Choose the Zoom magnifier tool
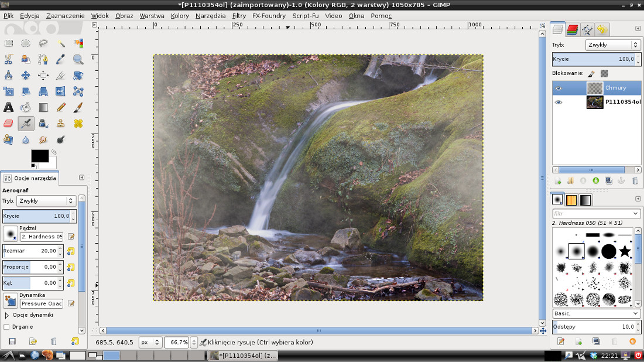 pyautogui.click(x=78, y=59)
